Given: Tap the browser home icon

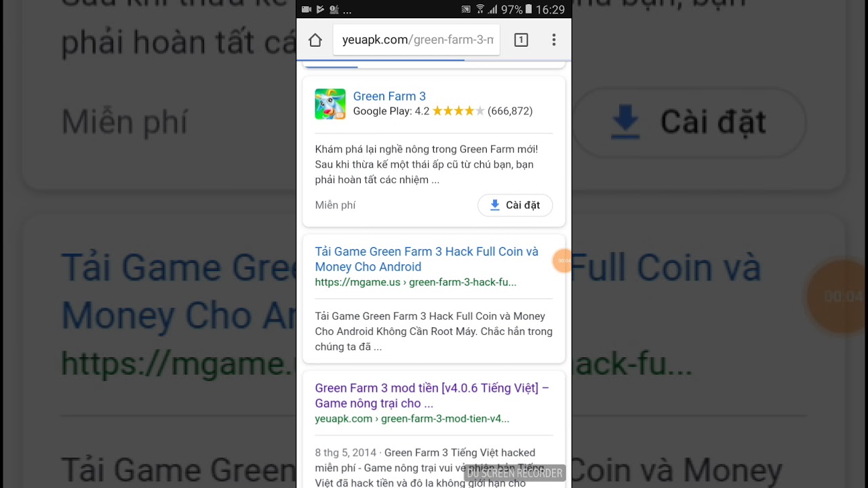Looking at the screenshot, I should [x=315, y=41].
